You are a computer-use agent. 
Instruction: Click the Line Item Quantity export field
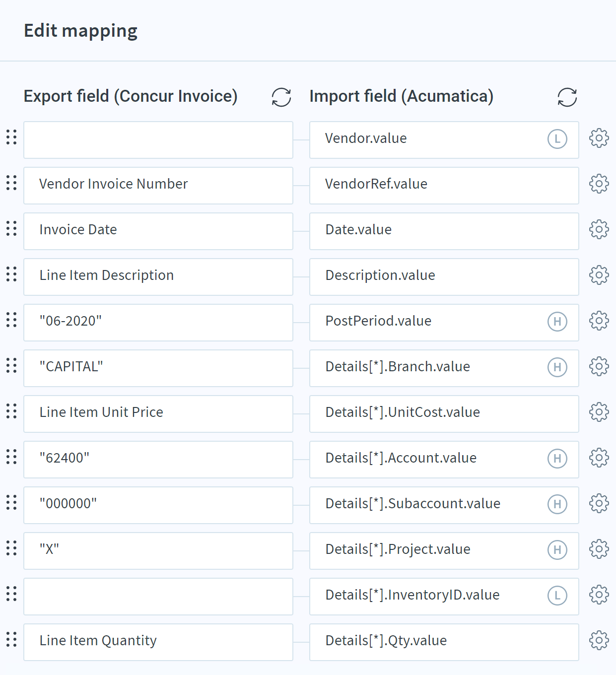pos(158,642)
